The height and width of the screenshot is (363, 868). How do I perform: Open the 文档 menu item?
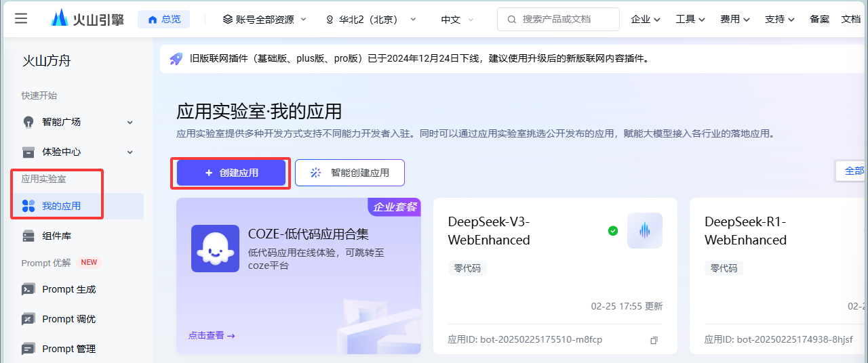pyautogui.click(x=851, y=19)
